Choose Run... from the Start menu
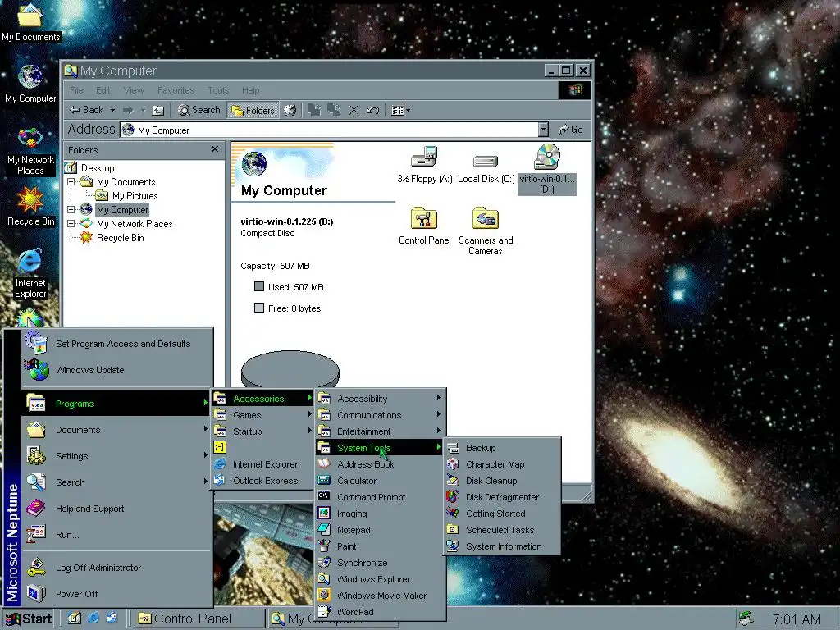 tap(116, 535)
